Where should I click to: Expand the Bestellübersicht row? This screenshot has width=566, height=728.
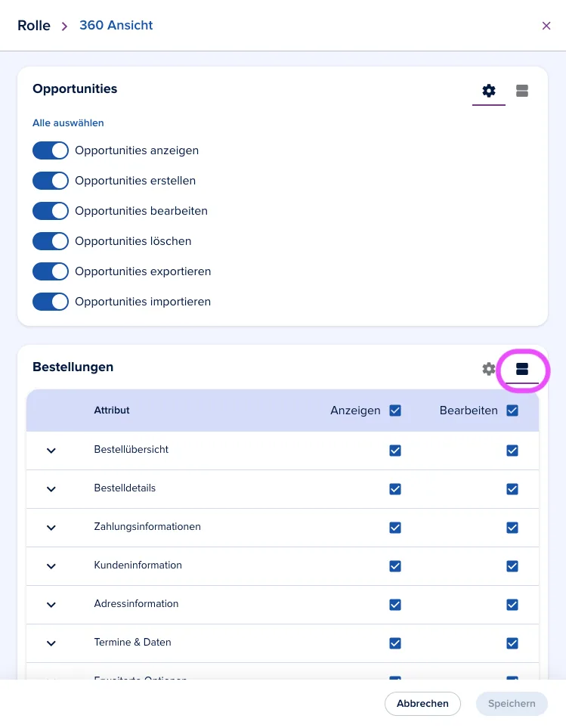coord(51,451)
